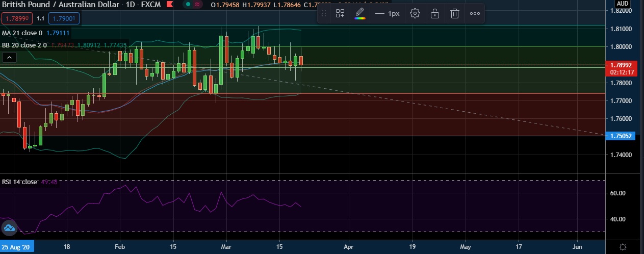Open chart settings gear at bottom right

pos(623,247)
